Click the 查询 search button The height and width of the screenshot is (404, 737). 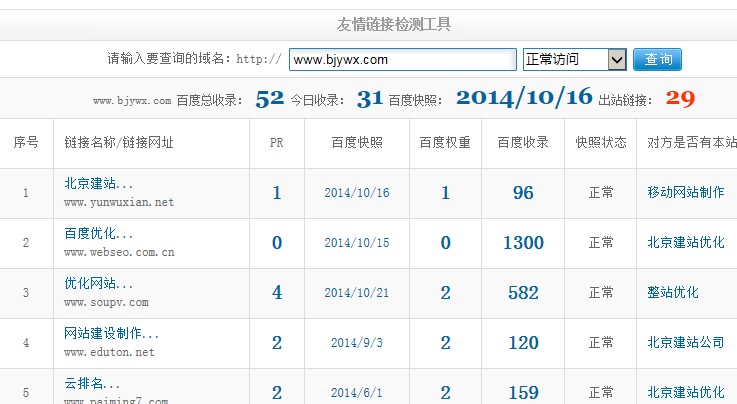click(x=657, y=60)
